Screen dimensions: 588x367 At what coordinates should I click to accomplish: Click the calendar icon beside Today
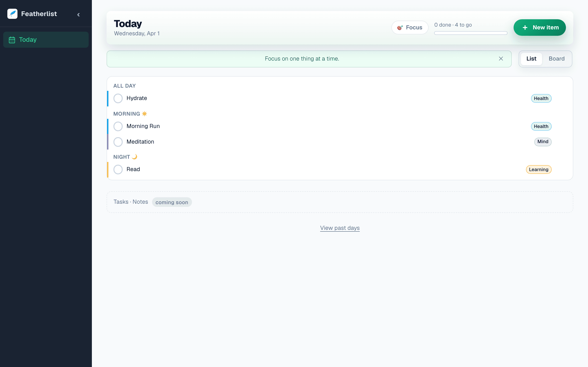12,40
